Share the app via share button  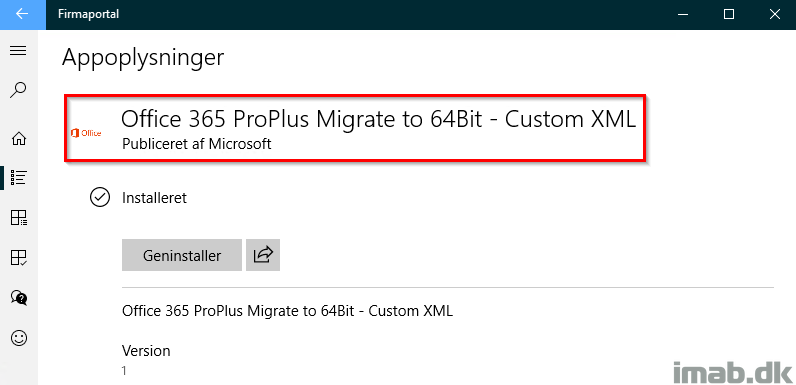click(x=263, y=255)
